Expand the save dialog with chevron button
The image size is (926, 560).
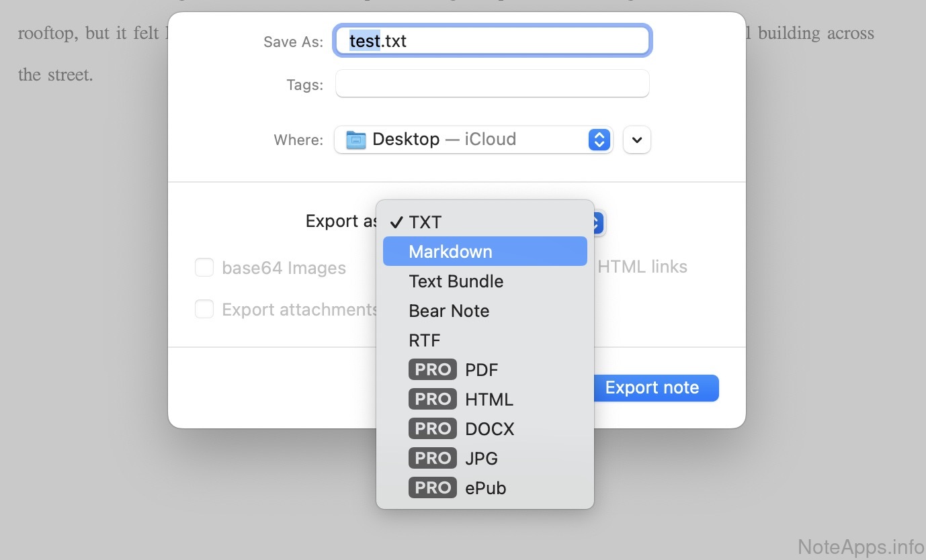click(637, 140)
